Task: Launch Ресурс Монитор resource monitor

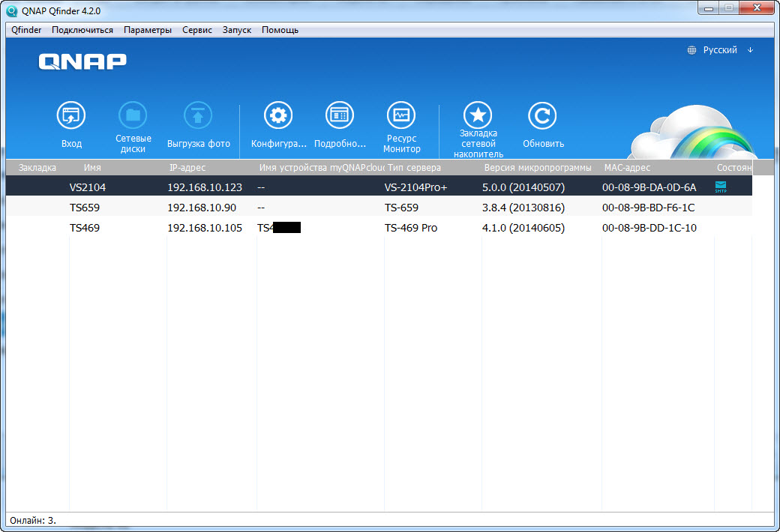Action: [x=401, y=115]
